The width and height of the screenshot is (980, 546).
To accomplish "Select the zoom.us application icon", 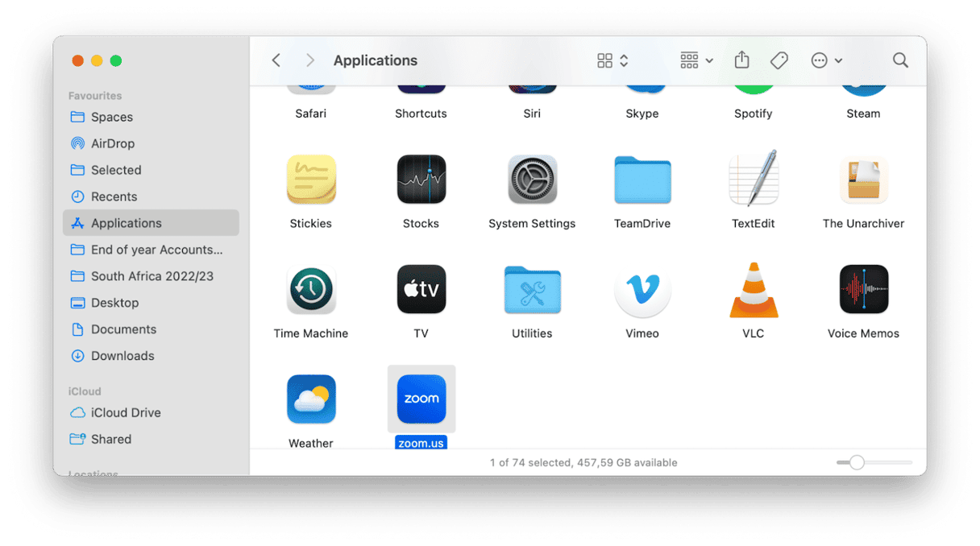I will 421,399.
